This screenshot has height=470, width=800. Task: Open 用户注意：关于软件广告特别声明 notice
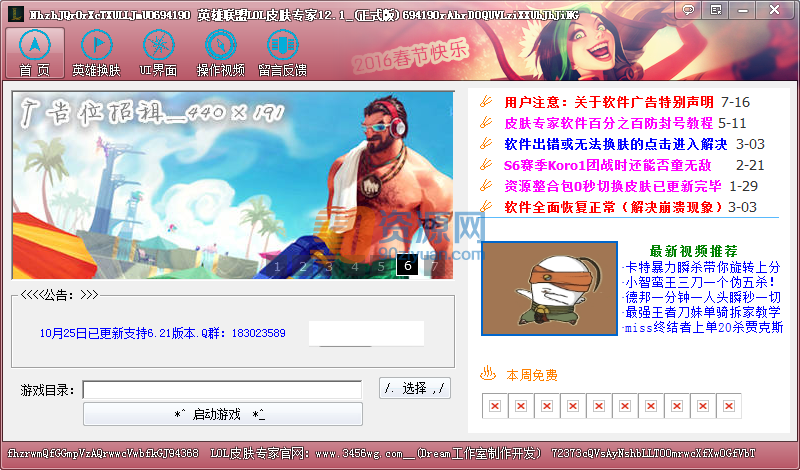tap(609, 102)
